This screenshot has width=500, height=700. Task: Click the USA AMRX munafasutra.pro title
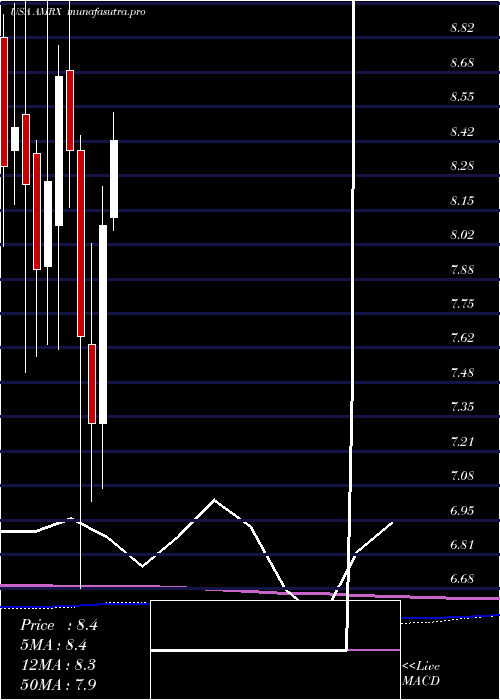point(78,12)
